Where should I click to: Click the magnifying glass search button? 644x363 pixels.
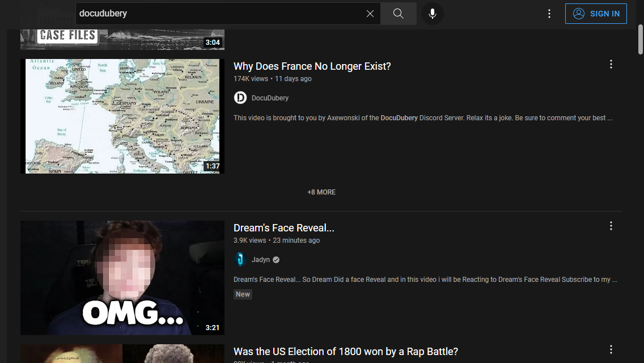coord(398,14)
